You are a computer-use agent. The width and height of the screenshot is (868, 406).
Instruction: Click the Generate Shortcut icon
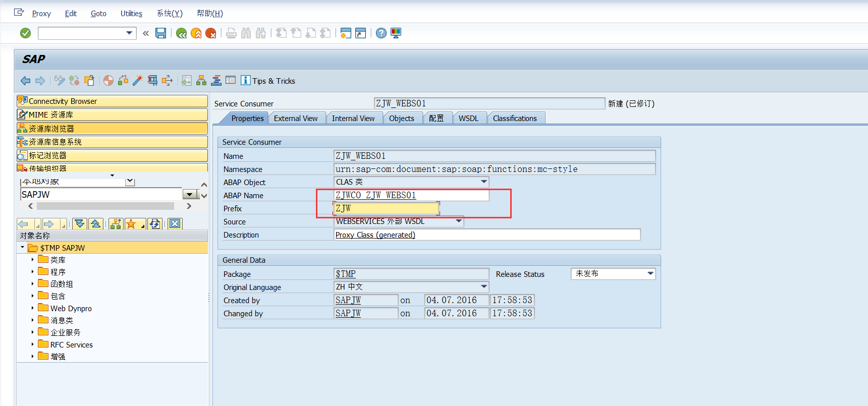pyautogui.click(x=360, y=33)
